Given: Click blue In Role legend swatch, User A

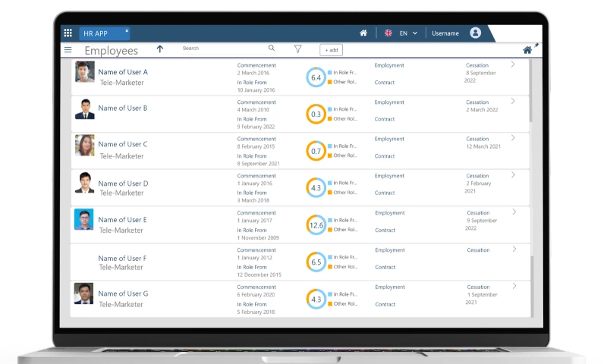Looking at the screenshot, I should click(330, 72).
